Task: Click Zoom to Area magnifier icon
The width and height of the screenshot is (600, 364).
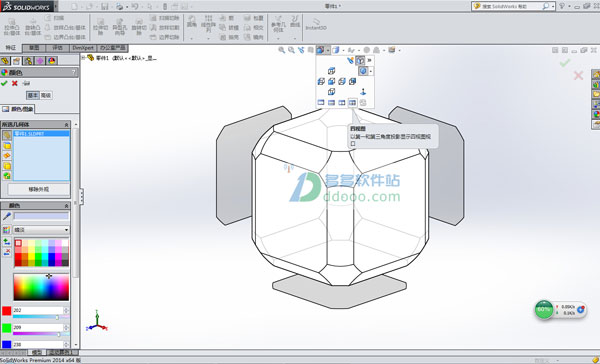Action: pos(291,50)
